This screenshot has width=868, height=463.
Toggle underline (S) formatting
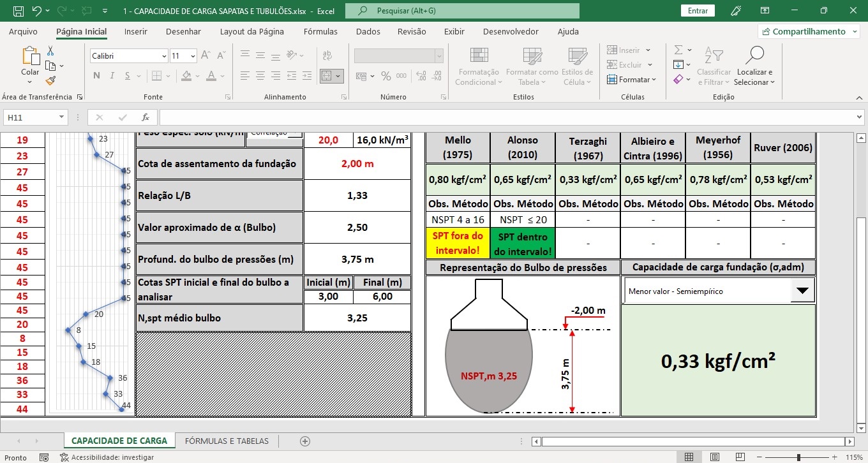128,76
